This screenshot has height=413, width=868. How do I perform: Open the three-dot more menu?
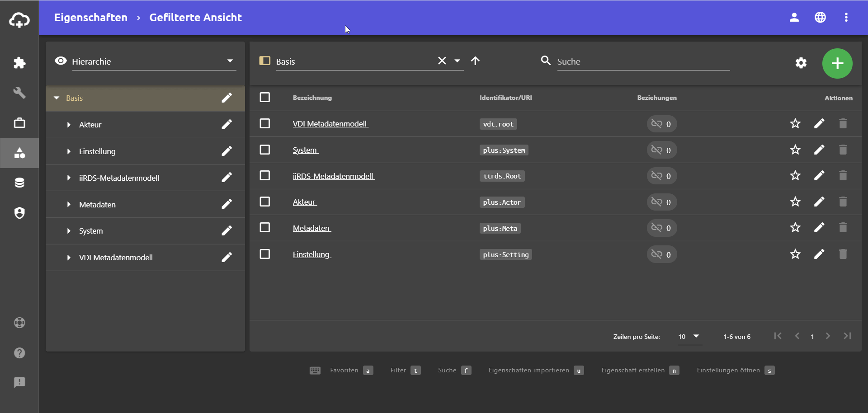tap(846, 17)
